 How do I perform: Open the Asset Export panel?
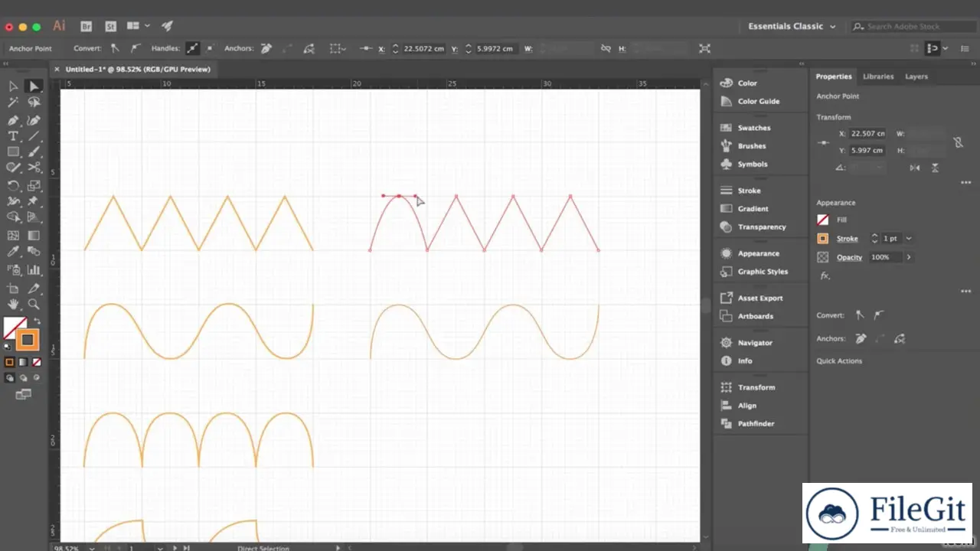(x=752, y=298)
